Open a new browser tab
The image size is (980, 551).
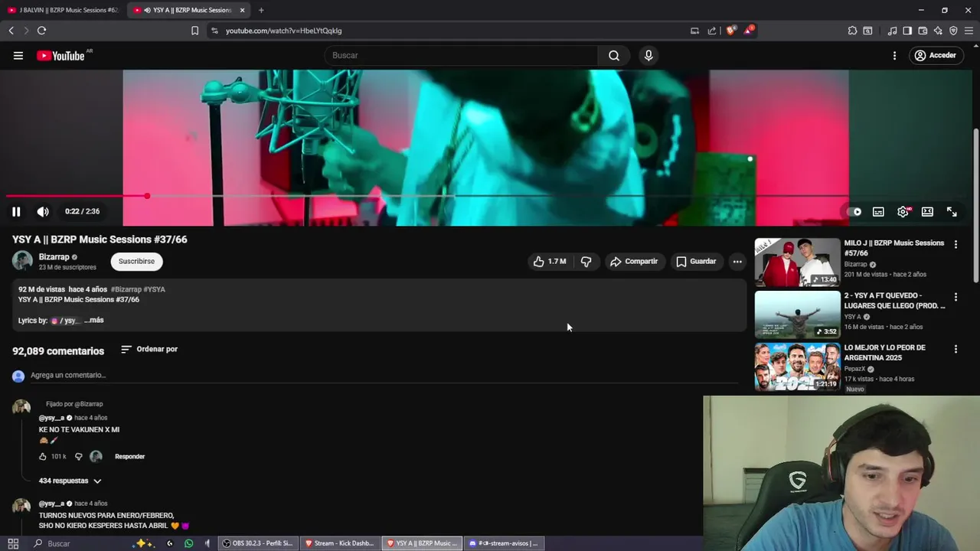[x=261, y=10]
